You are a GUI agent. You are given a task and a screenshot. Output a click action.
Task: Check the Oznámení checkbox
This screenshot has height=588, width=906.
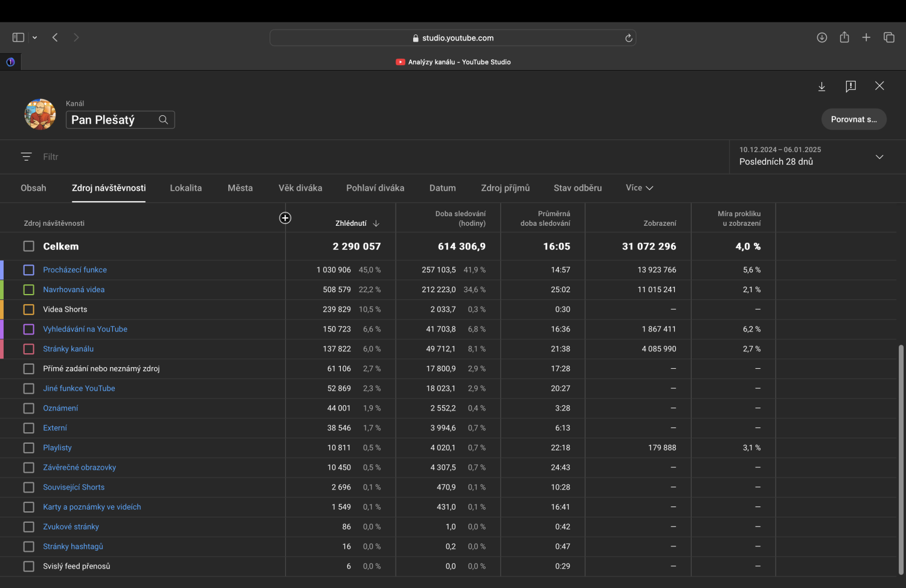[28, 408]
